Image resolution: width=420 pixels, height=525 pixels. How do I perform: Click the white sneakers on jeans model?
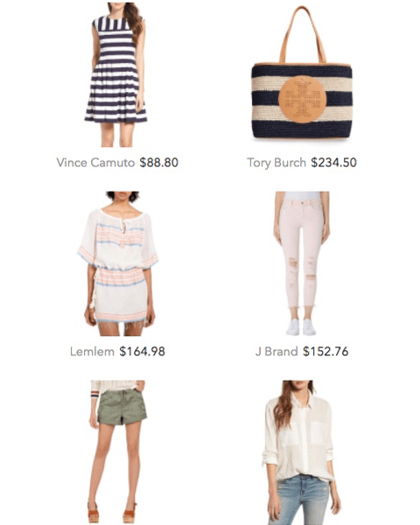301,327
